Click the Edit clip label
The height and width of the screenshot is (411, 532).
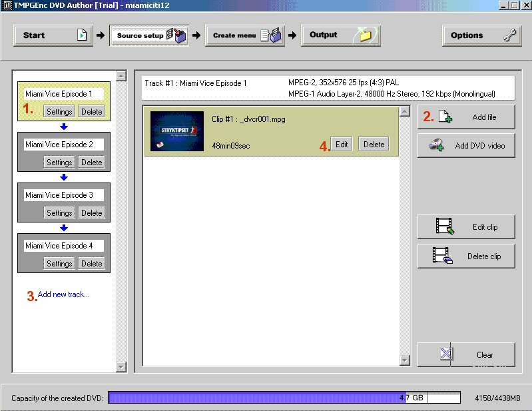point(485,227)
